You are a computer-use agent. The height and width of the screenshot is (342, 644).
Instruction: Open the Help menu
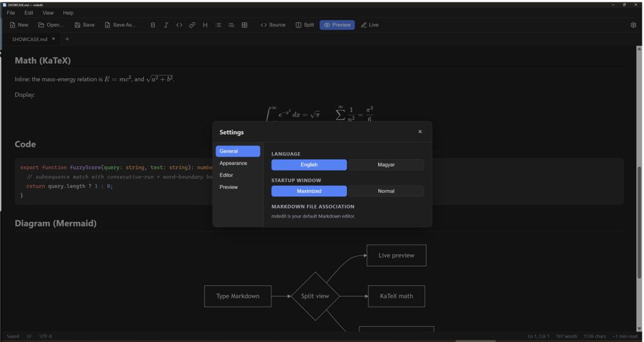68,13
